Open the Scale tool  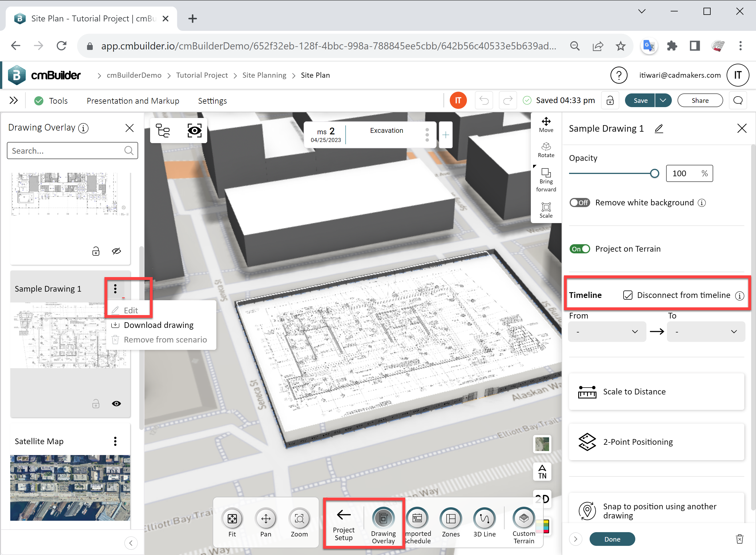pyautogui.click(x=546, y=209)
